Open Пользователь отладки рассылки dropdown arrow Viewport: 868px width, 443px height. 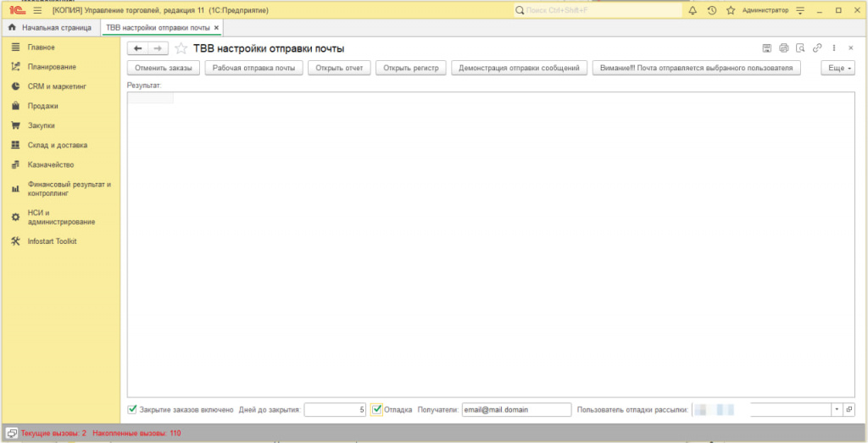pyautogui.click(x=836, y=410)
